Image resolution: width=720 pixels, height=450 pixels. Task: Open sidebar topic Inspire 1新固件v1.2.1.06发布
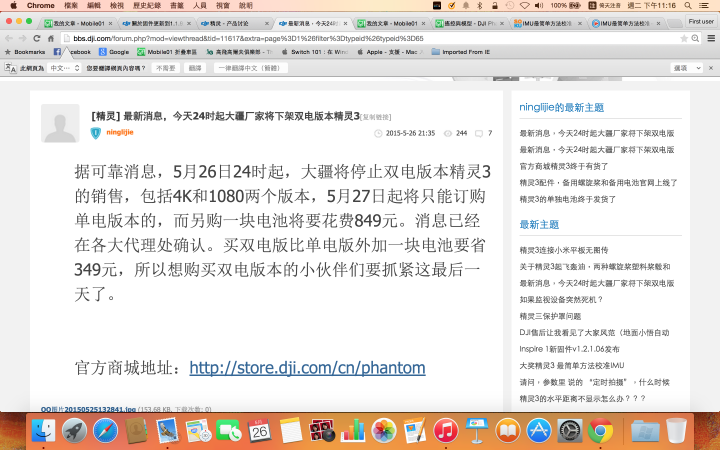569,349
